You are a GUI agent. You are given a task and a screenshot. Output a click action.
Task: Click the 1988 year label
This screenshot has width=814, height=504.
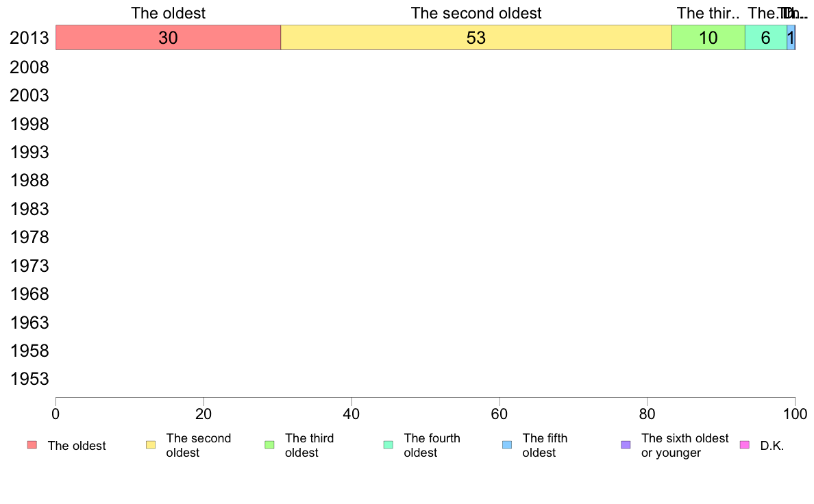(x=29, y=181)
